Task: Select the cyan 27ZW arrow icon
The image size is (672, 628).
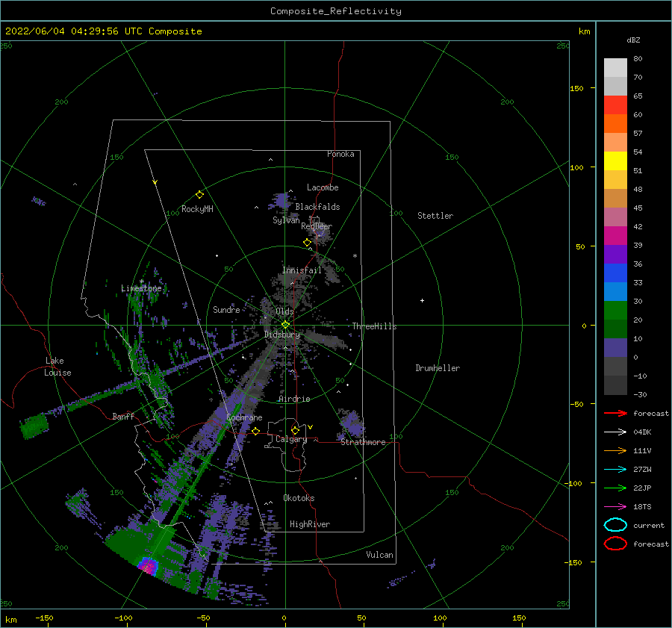Action: tap(615, 470)
